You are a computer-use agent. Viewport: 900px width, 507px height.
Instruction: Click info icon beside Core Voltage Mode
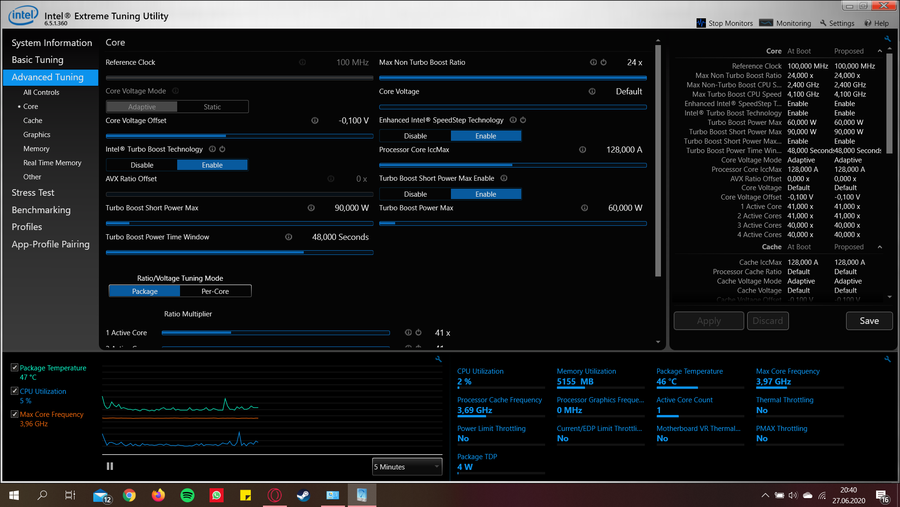[176, 91]
